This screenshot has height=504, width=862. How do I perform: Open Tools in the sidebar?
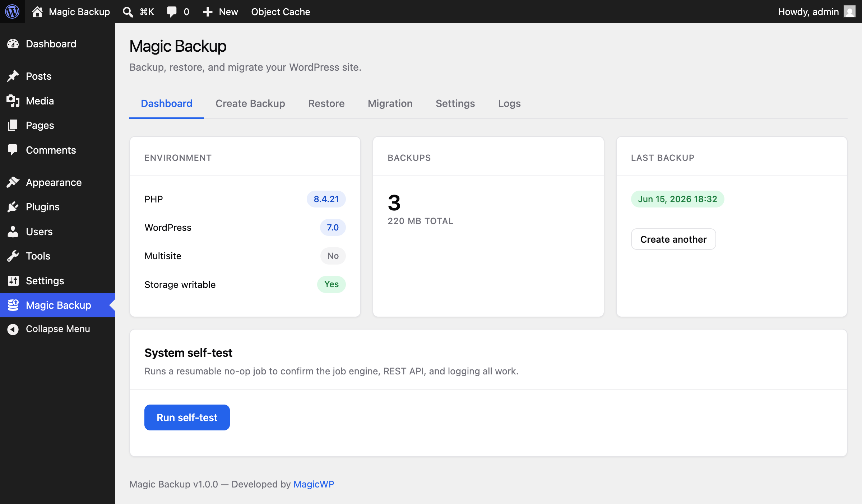pyautogui.click(x=38, y=256)
